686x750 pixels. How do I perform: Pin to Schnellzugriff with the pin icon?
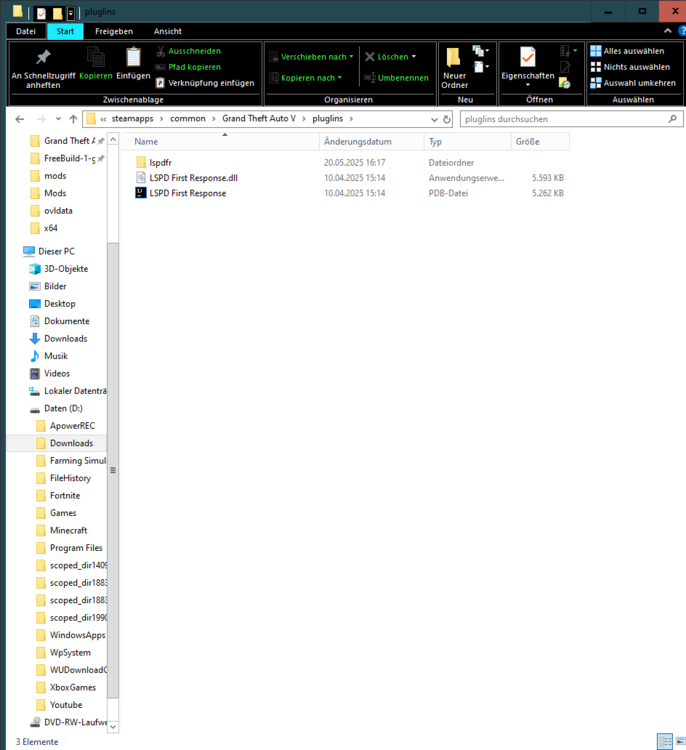tap(43, 68)
